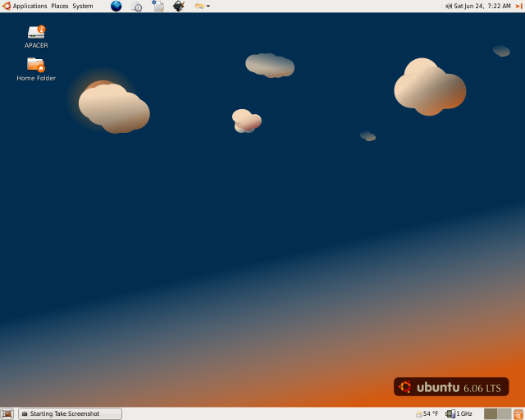Switch to the first workspace
Viewport: 525px width, 420px height.
(491, 414)
